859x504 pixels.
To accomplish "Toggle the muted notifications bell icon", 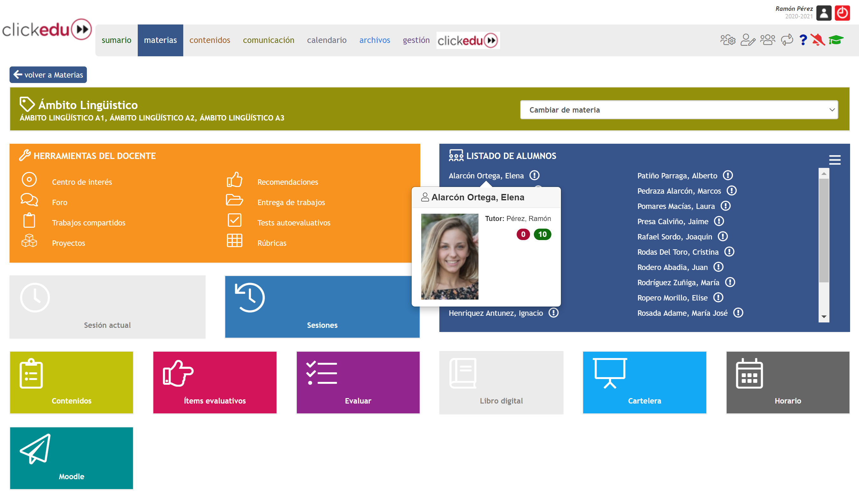I will 817,40.
